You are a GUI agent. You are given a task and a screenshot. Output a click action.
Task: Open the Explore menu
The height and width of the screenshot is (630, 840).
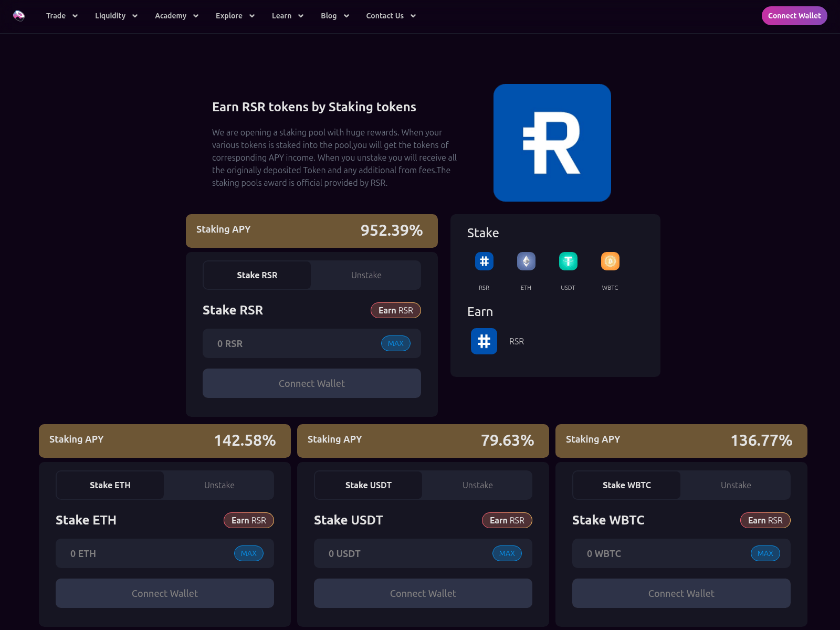229,16
